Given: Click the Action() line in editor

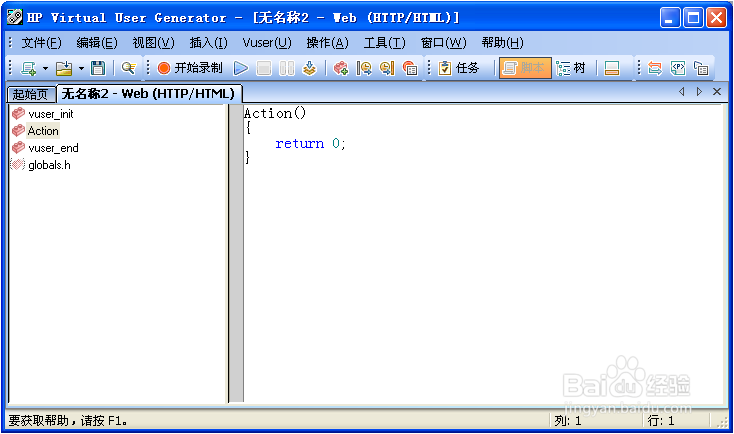Looking at the screenshot, I should [x=275, y=114].
